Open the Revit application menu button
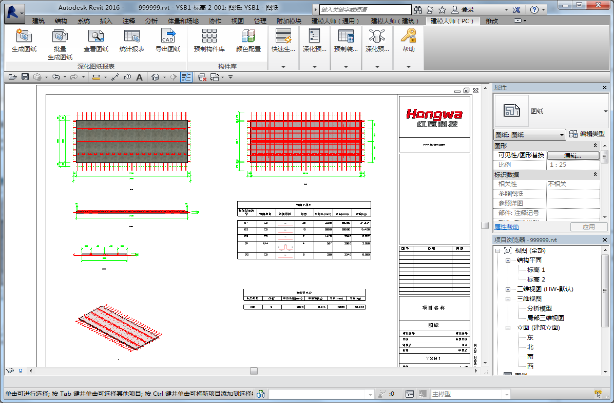 14,13
